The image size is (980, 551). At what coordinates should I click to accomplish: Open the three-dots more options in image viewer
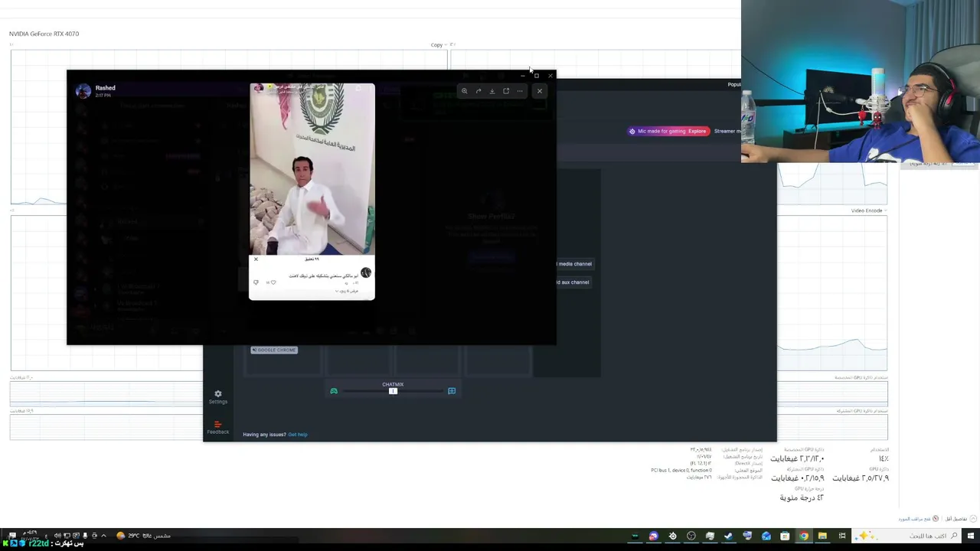click(520, 91)
